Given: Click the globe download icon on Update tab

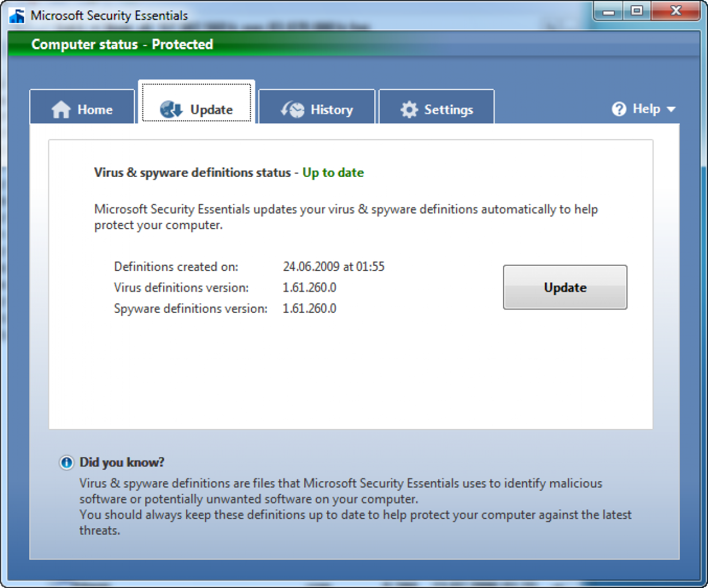Looking at the screenshot, I should 171,109.
